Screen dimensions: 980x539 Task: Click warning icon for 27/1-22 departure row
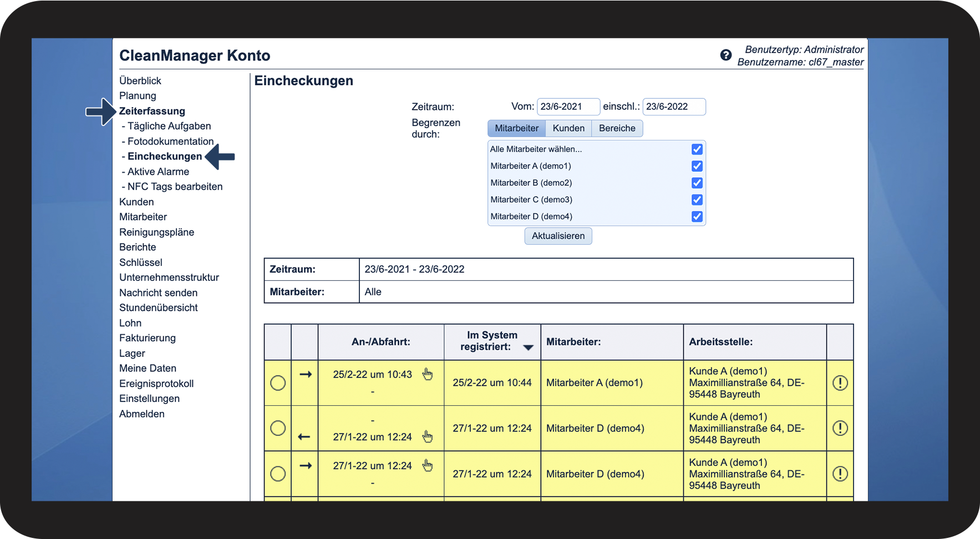click(840, 429)
